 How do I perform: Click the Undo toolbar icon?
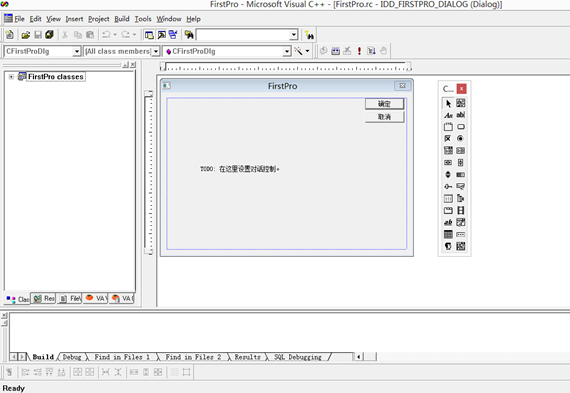click(x=107, y=35)
